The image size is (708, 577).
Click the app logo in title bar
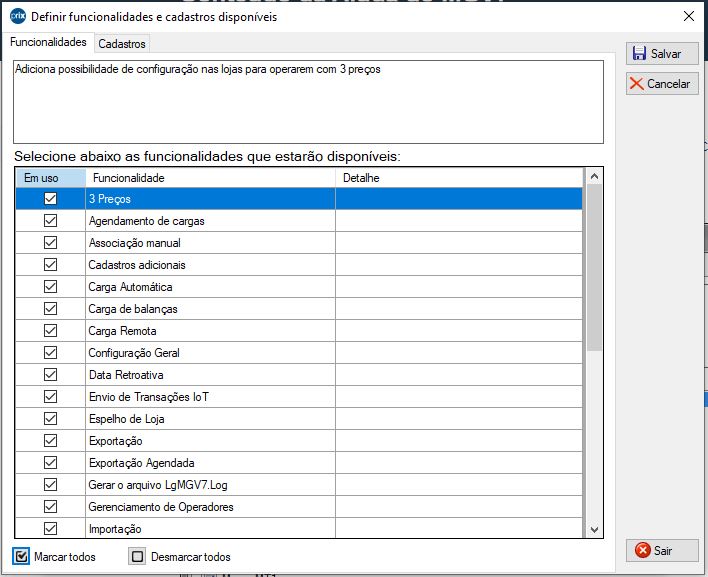click(16, 16)
